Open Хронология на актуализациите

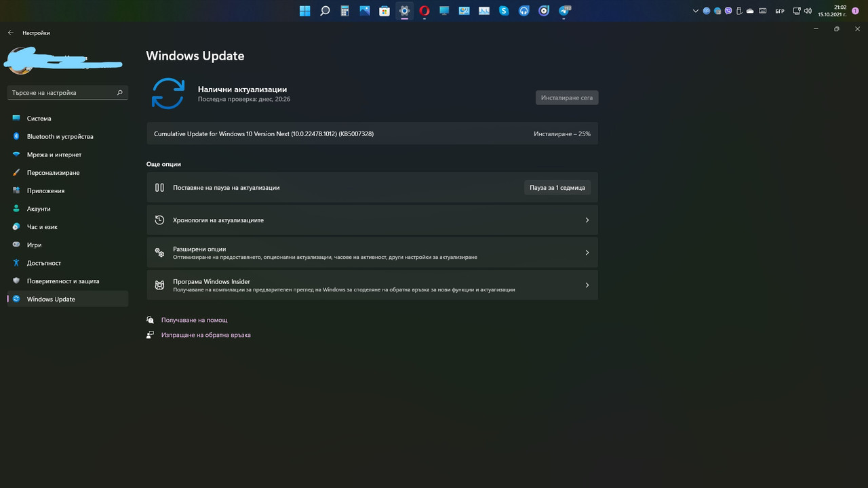pyautogui.click(x=372, y=220)
